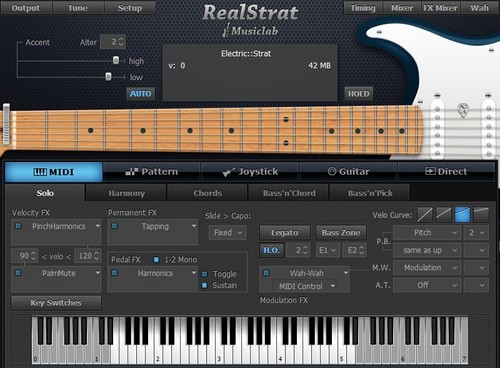Click the Accent low slider handle
Screen dimensions: 500x368
pos(108,76)
